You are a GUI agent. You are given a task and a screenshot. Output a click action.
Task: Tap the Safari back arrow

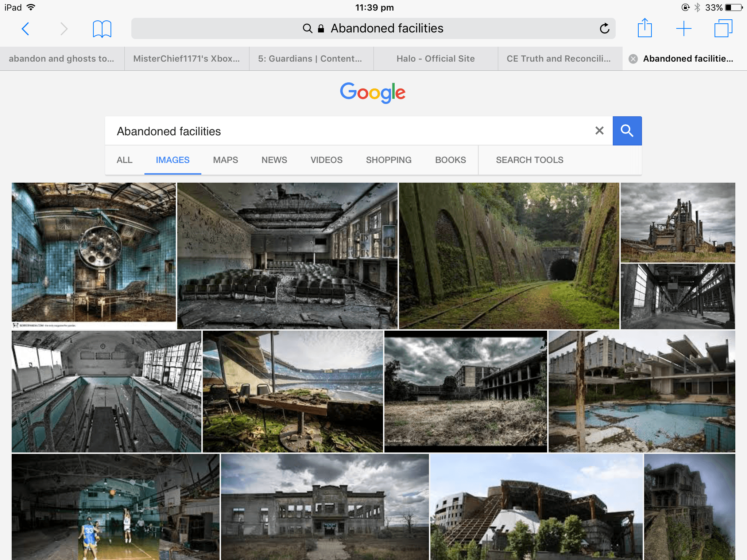click(25, 28)
